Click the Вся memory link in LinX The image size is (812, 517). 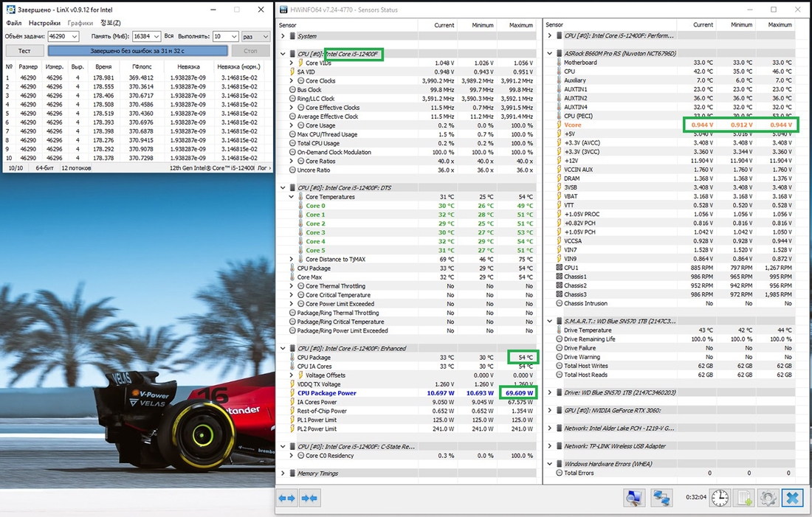169,36
